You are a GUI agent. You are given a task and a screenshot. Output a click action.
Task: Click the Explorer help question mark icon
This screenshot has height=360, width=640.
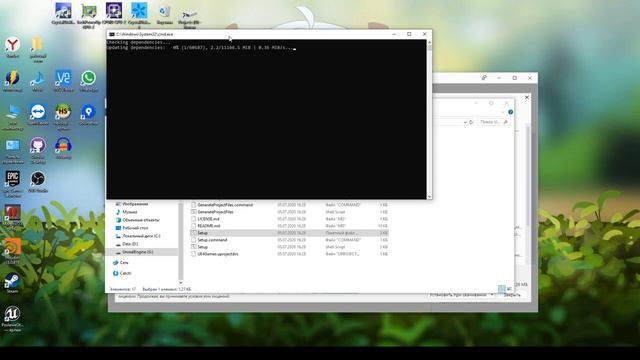click(x=511, y=112)
